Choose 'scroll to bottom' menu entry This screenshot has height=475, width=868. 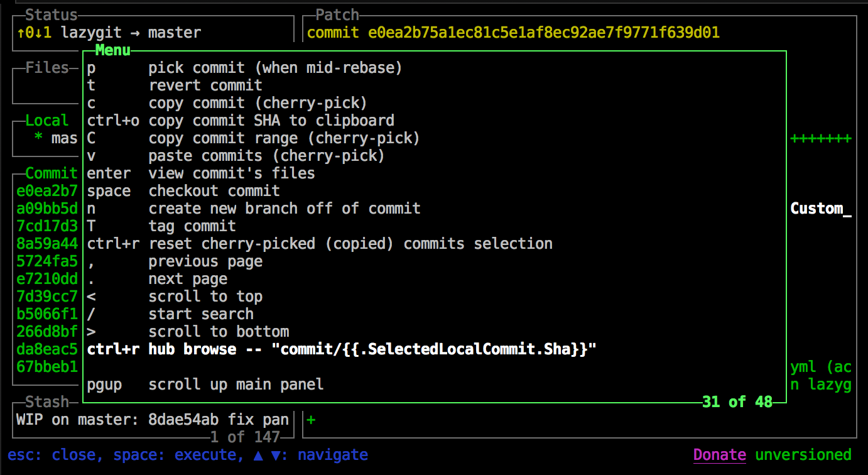pos(435,331)
